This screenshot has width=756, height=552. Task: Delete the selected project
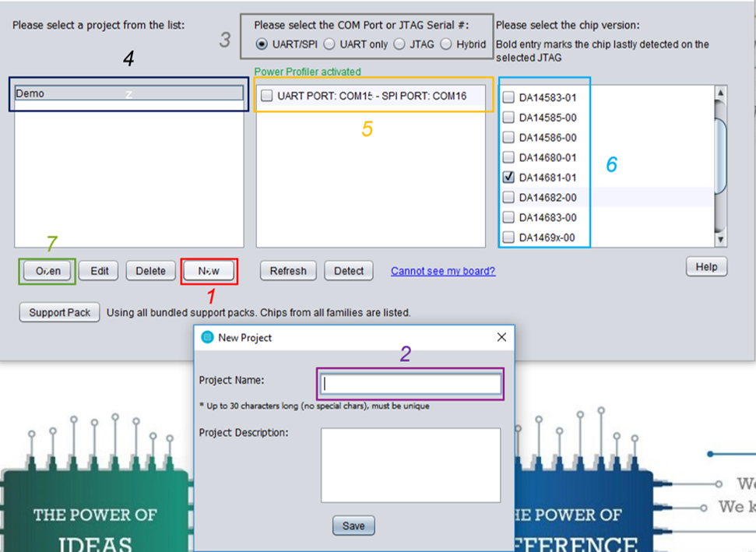pos(150,271)
